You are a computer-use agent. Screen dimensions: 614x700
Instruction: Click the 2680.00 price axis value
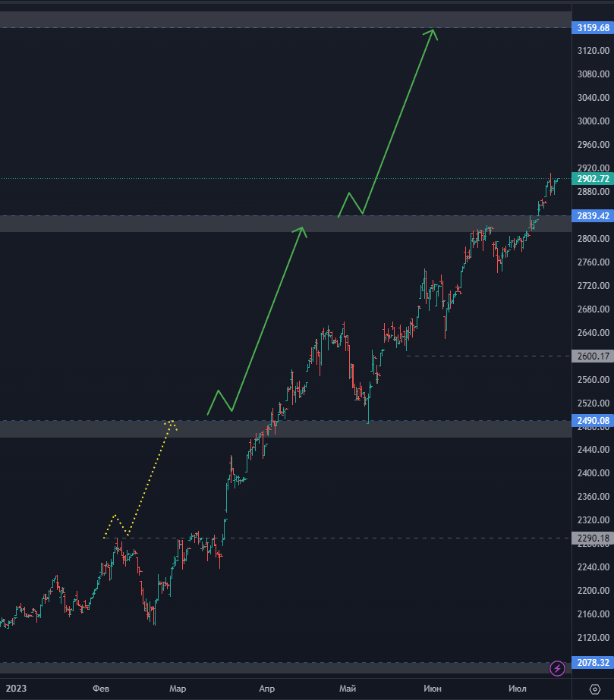[593, 309]
